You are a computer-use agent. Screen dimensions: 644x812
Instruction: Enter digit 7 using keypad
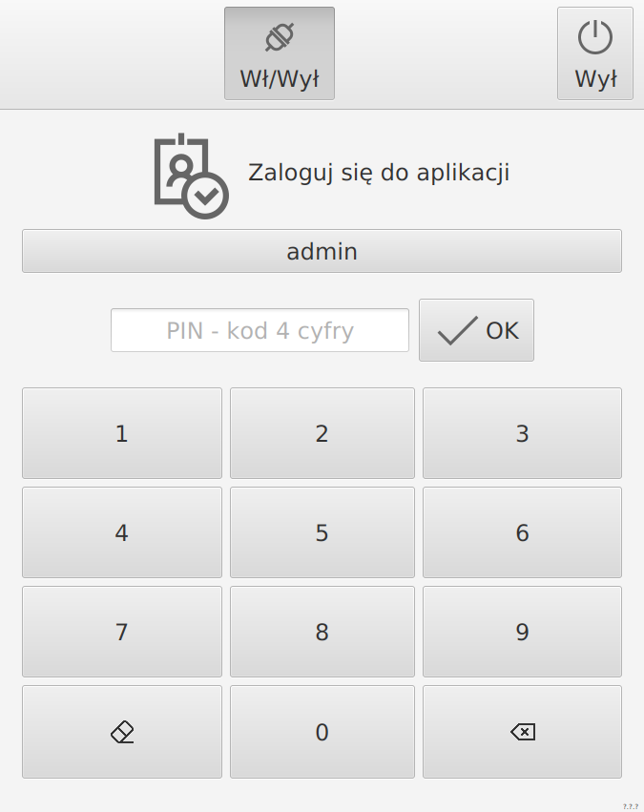(x=122, y=632)
